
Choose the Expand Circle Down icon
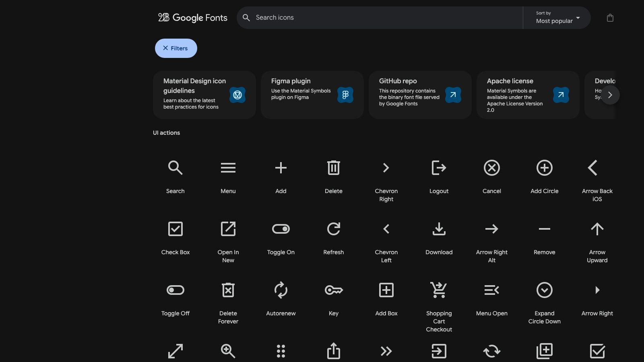[545, 290]
